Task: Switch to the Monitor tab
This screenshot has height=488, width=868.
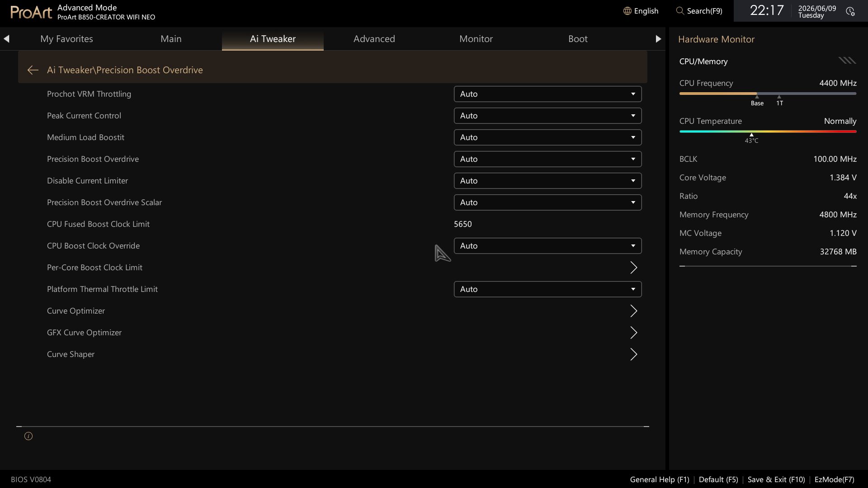Action: 476,39
